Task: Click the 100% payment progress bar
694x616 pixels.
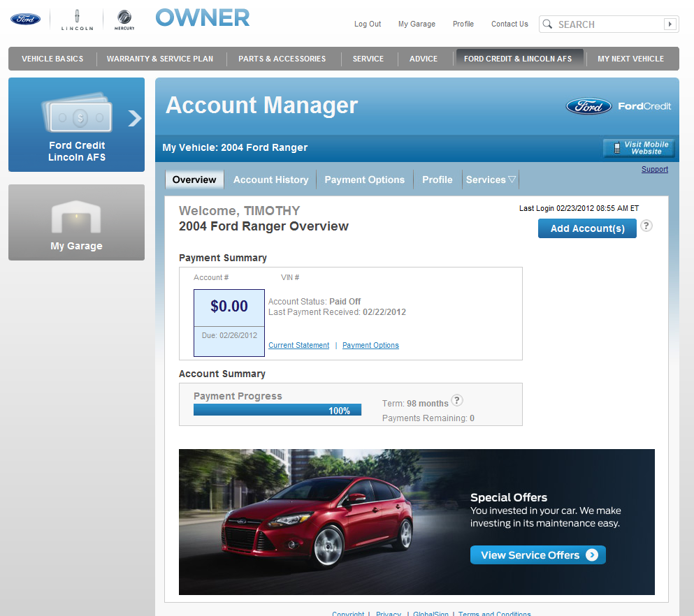Action: (x=277, y=410)
